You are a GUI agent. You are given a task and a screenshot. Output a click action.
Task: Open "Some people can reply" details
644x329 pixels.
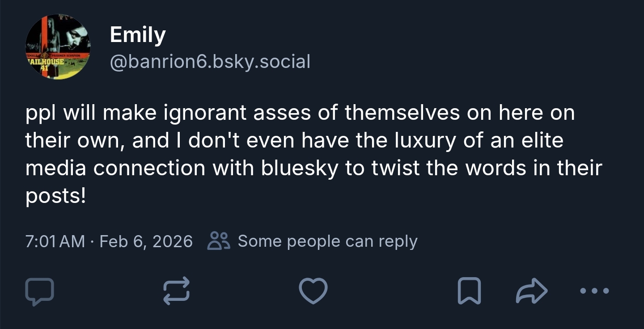pyautogui.click(x=327, y=241)
